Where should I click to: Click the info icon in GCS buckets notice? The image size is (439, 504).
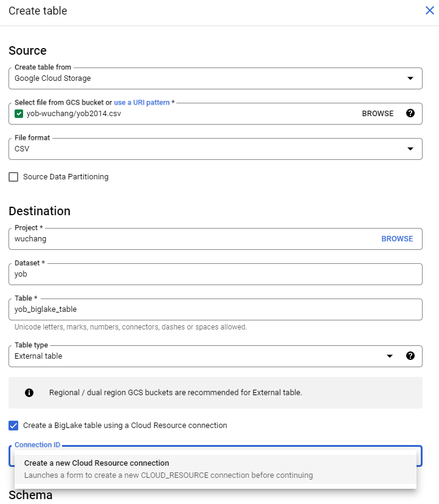29,393
